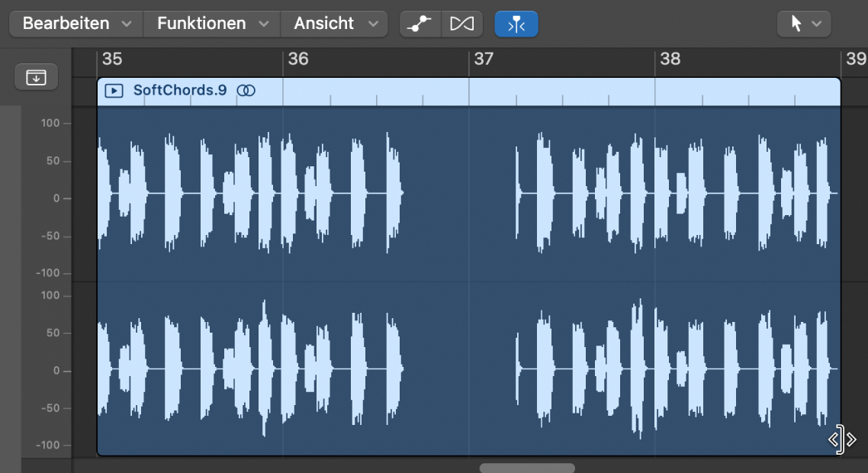This screenshot has height=473, width=868.
Task: Click the horizontal scrollbar at the bottom
Action: (526, 468)
